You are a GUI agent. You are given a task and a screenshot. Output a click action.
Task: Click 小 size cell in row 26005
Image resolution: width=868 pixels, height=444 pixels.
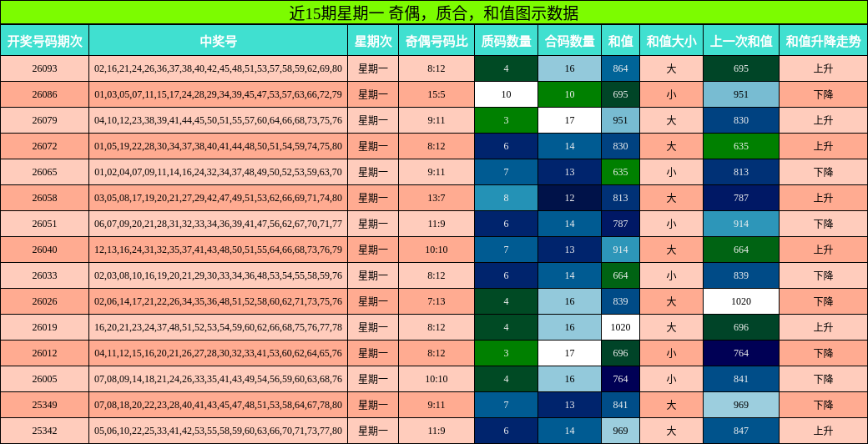click(x=672, y=379)
